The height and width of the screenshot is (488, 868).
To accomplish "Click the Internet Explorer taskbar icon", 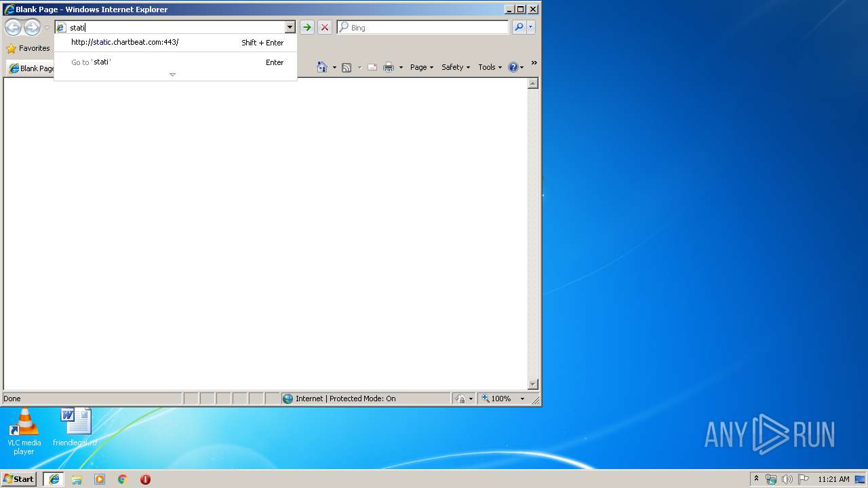I will (x=54, y=479).
